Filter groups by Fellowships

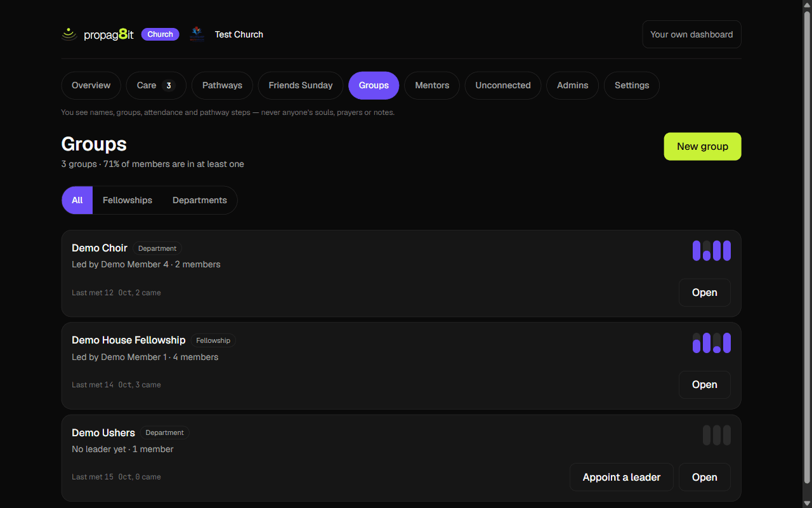pyautogui.click(x=128, y=200)
